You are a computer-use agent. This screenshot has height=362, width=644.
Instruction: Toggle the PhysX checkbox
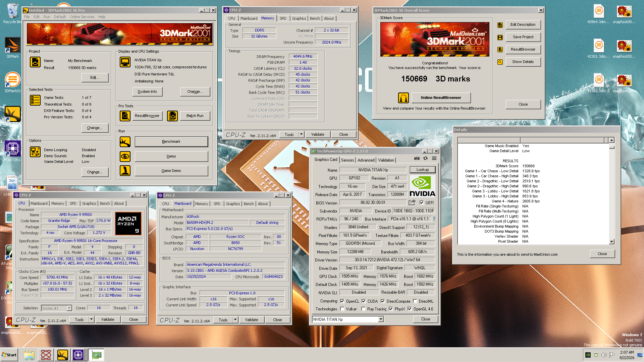click(391, 309)
